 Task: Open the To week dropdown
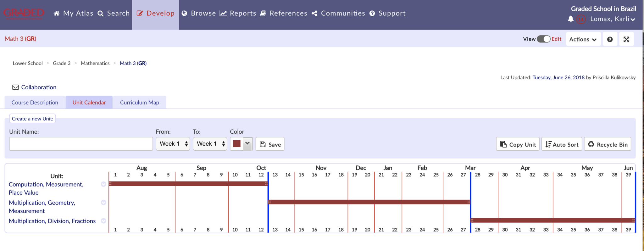210,144
